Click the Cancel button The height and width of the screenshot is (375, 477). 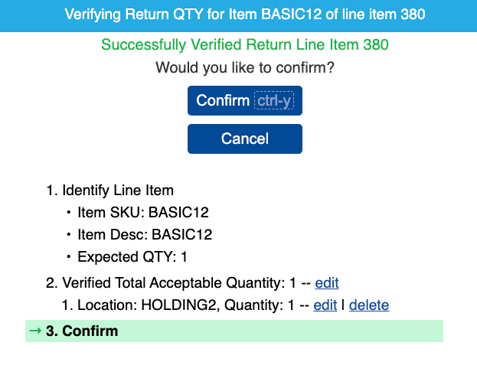click(245, 139)
